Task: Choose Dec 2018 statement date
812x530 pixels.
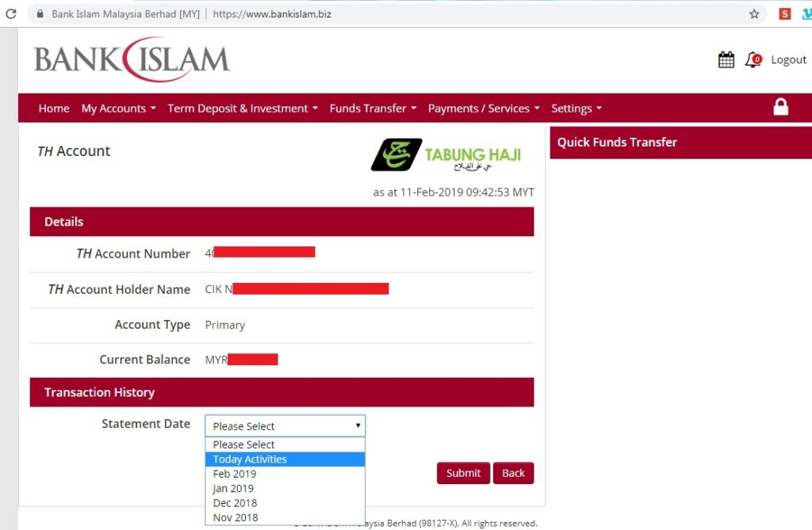Action: 285,502
